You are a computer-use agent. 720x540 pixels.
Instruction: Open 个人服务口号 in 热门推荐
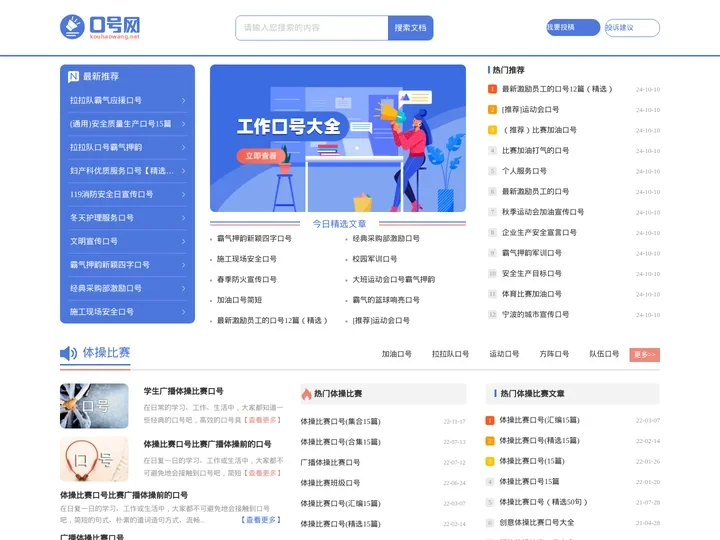point(524,171)
